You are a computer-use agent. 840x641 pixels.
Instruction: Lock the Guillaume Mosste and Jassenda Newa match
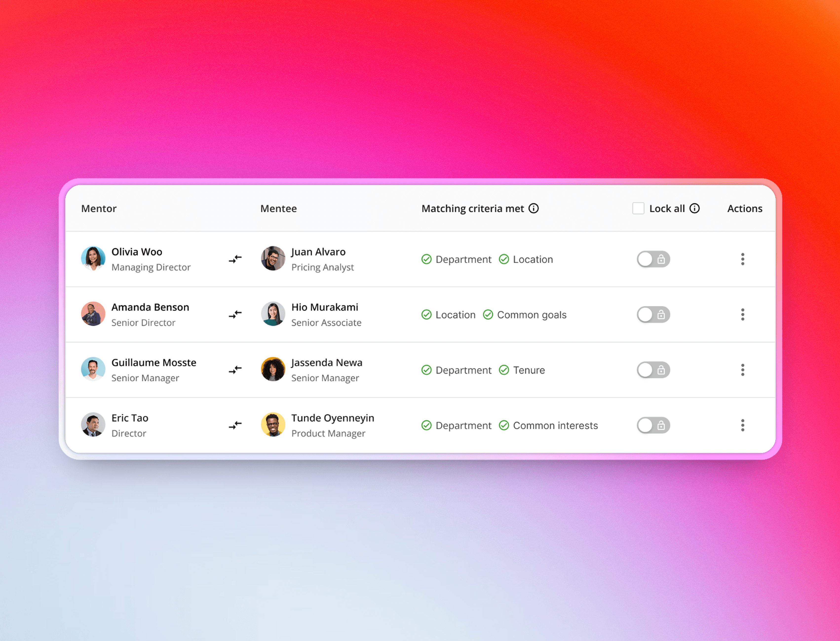point(653,370)
